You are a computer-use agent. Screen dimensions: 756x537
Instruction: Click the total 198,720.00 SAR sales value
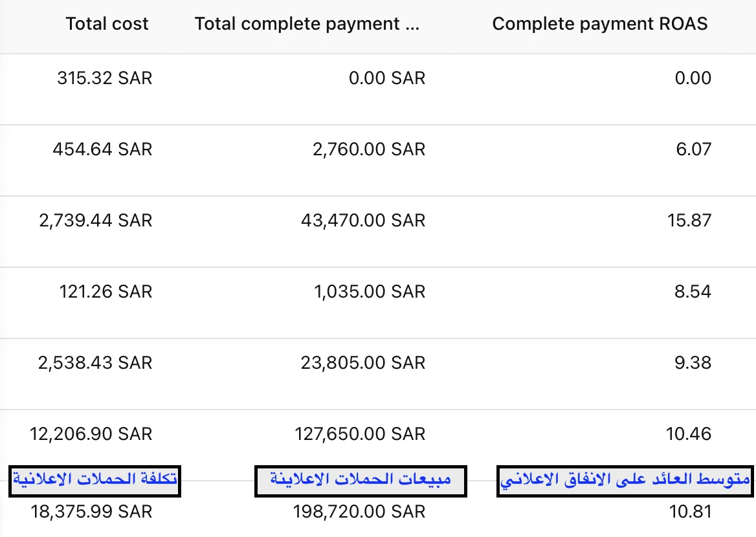pyautogui.click(x=359, y=512)
